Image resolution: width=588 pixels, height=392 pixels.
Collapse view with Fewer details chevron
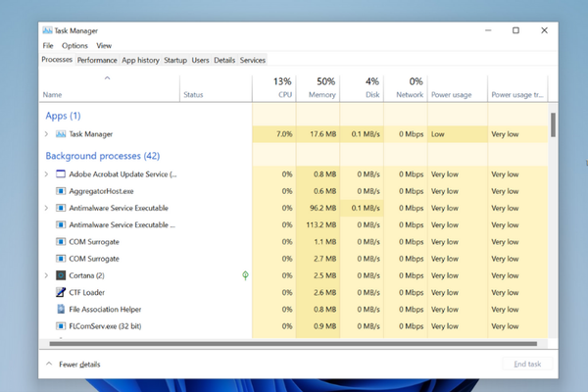pos(49,364)
